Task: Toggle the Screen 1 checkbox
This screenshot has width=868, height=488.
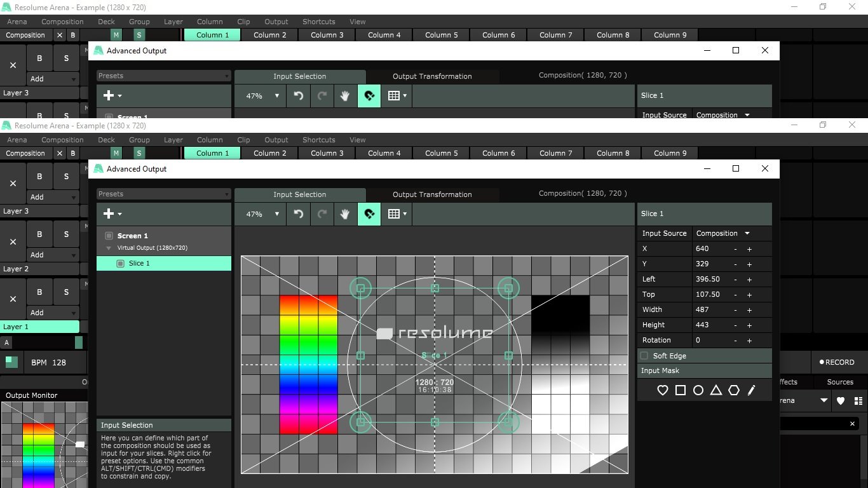Action: [109, 236]
